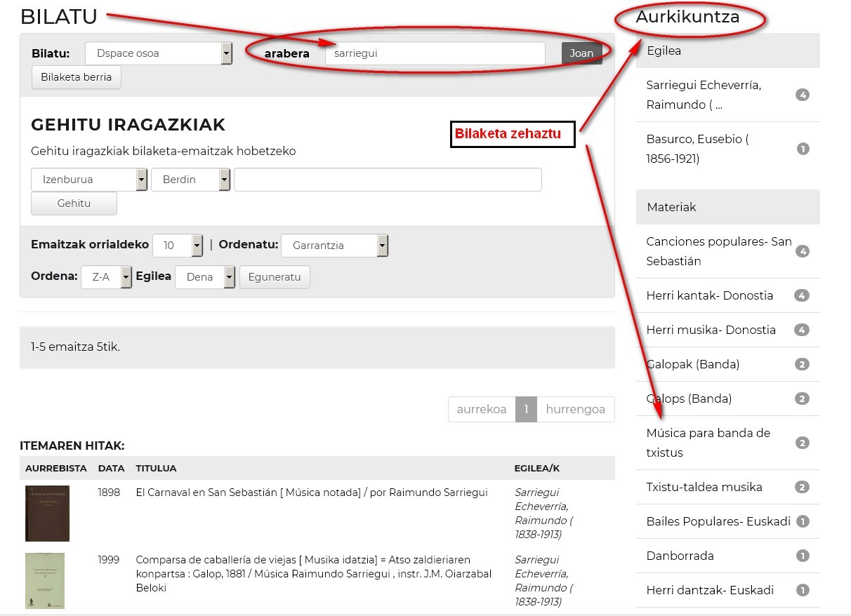
Task: Open results per page dropdown showing 10
Action: click(178, 246)
